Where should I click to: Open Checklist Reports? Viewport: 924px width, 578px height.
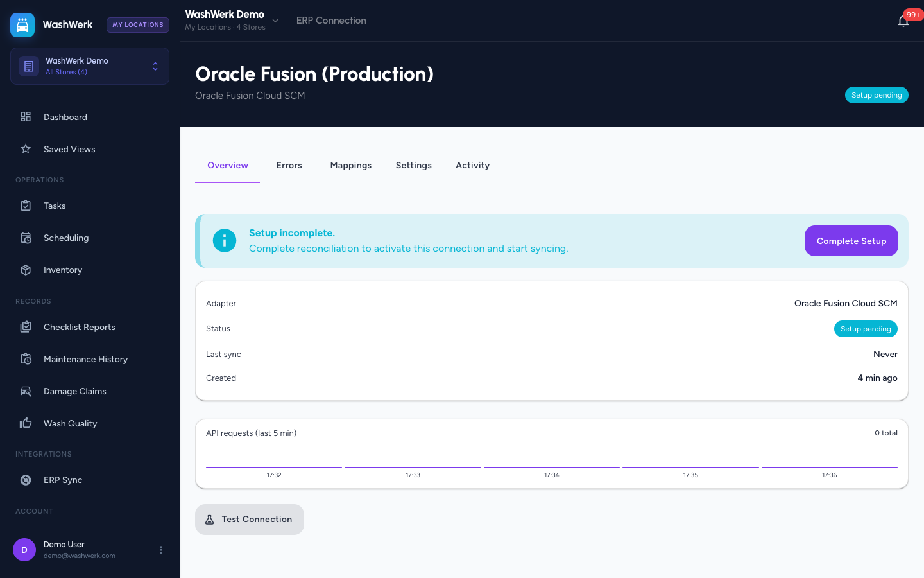pyautogui.click(x=90, y=327)
